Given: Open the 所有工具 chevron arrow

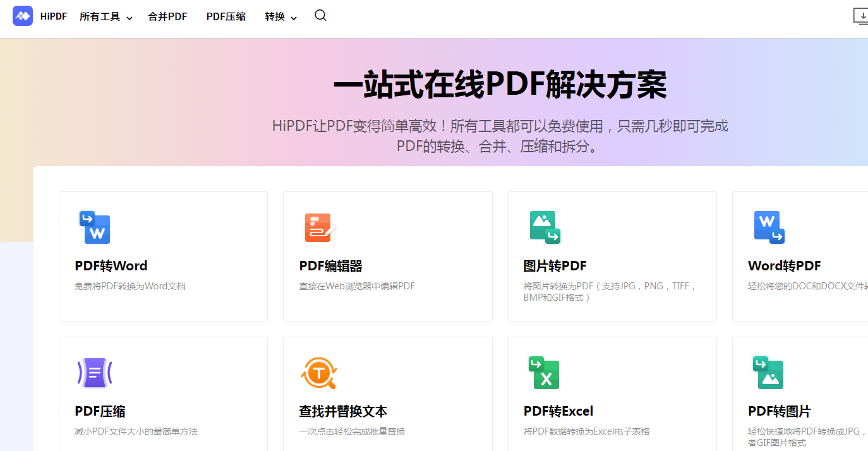Looking at the screenshot, I should [x=130, y=18].
